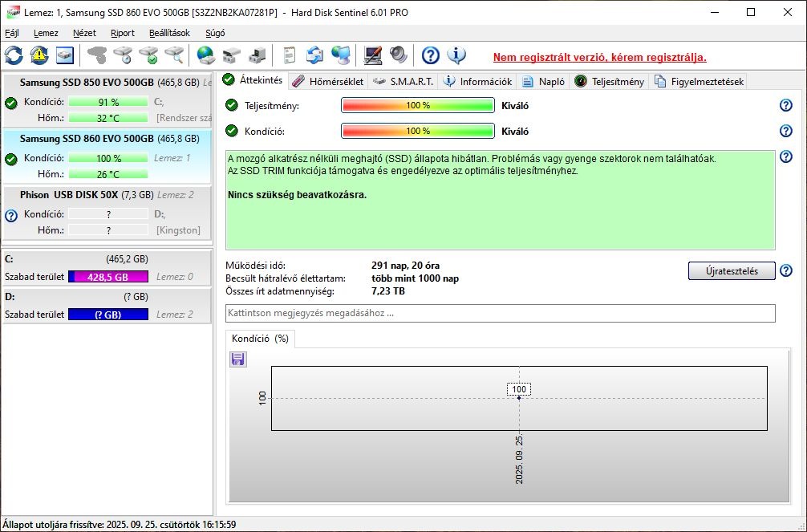
Task: Switch to the Teljesítmény tab
Action: click(610, 81)
